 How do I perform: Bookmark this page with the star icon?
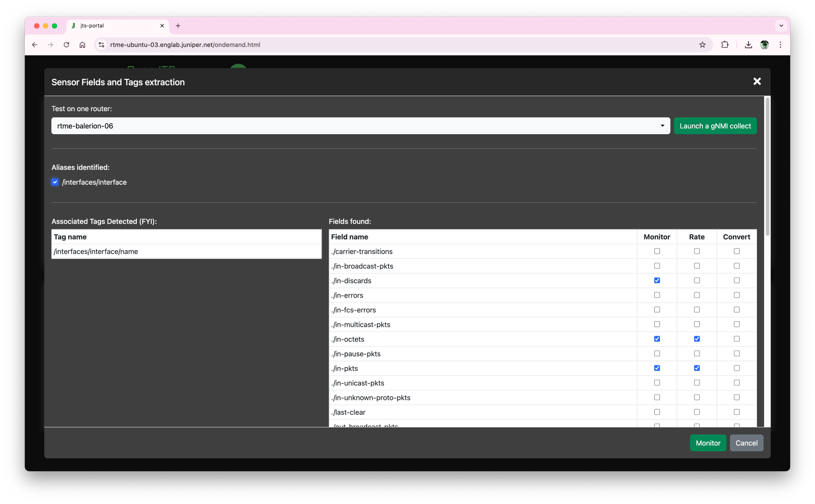(702, 45)
